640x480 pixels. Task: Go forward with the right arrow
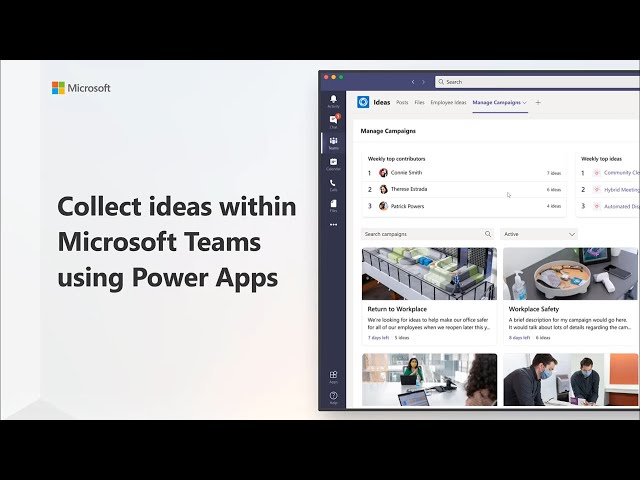click(424, 82)
